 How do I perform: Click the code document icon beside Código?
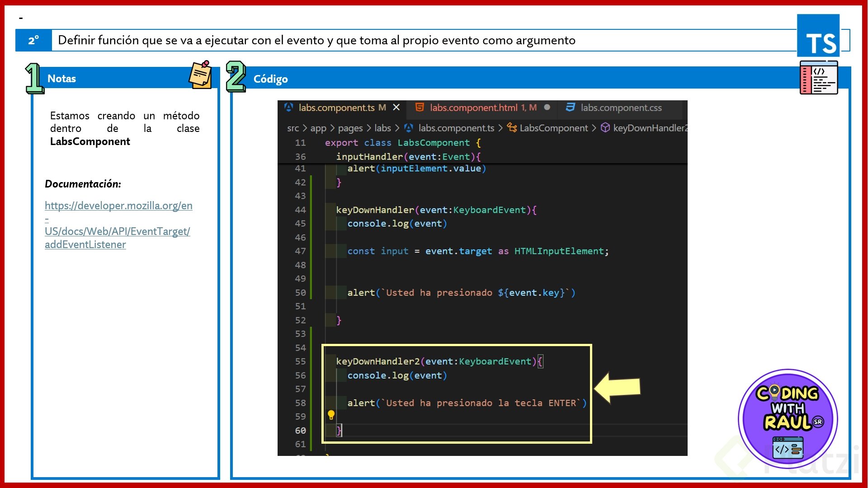(818, 78)
